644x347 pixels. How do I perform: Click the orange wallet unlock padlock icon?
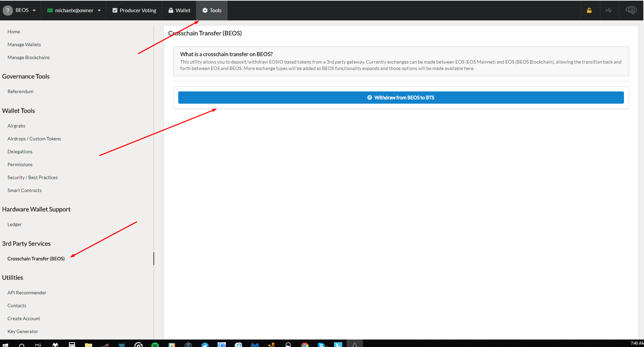click(x=589, y=11)
